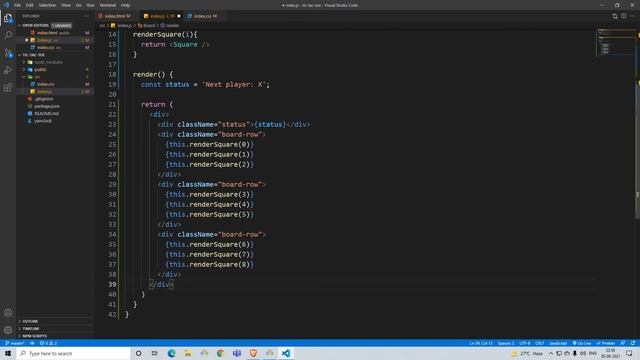Click the split editor icon
Viewport: 640px width, 360px height.
[624, 16]
